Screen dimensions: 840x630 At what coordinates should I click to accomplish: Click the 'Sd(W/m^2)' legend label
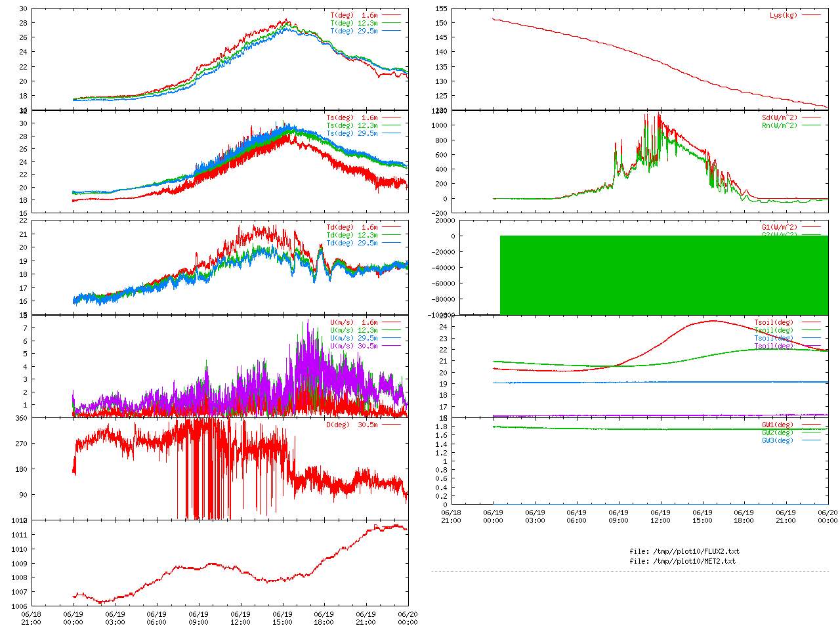[x=780, y=118]
